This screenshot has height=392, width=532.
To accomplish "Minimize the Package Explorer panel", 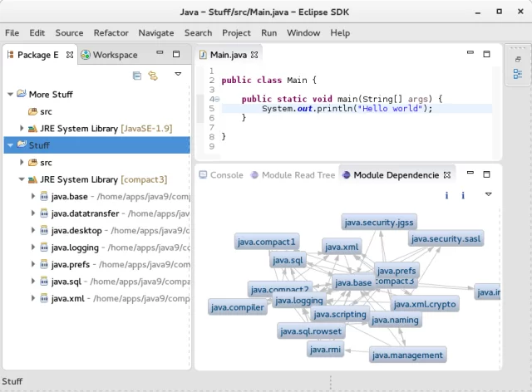I will 160,52.
